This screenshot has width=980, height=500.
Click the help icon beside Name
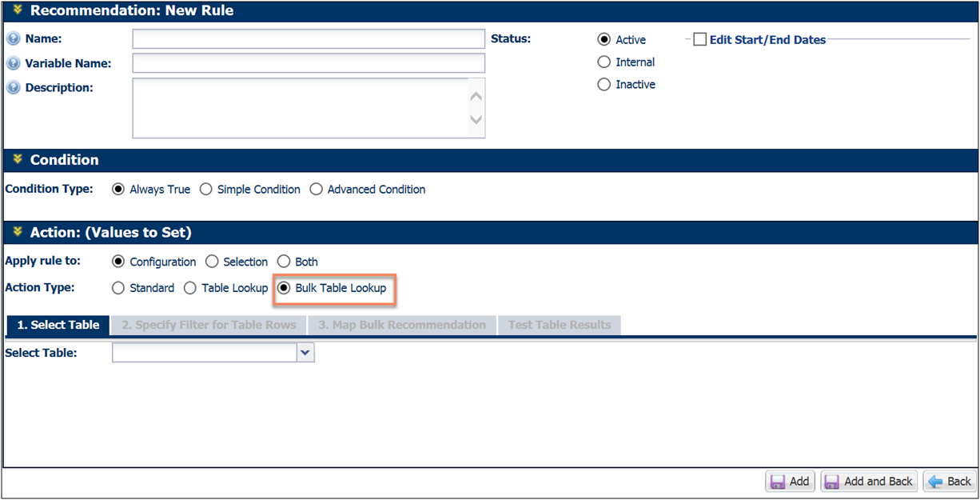point(14,38)
